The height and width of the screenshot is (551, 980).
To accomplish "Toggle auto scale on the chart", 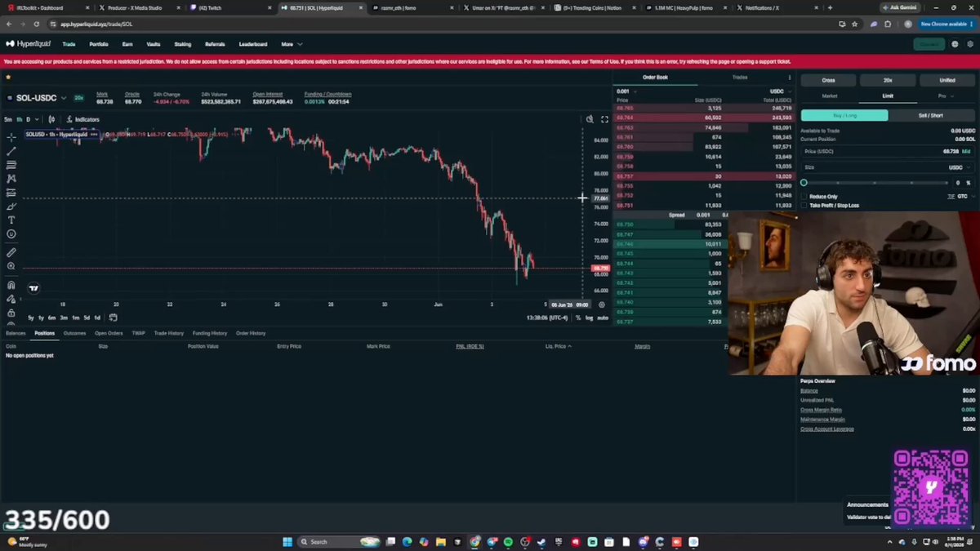I will 603,318.
